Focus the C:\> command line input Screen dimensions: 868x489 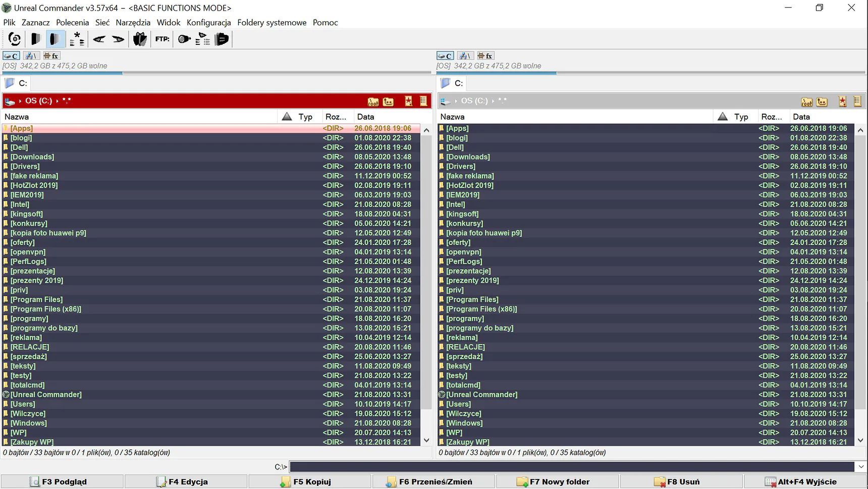coord(572,467)
